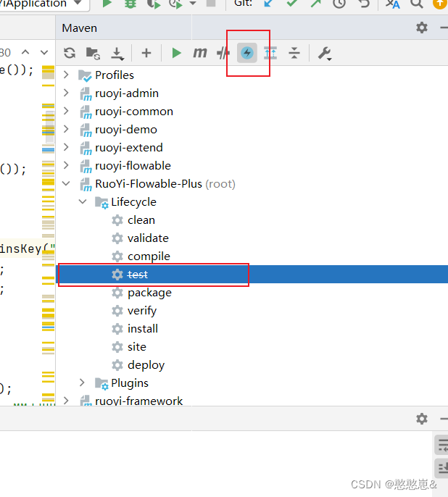
Task: Open more run options dropdown arrow
Action: pyautogui.click(x=192, y=4)
